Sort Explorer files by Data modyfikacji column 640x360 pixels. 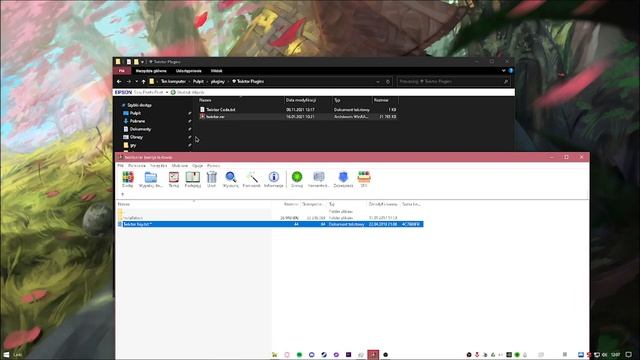point(301,100)
